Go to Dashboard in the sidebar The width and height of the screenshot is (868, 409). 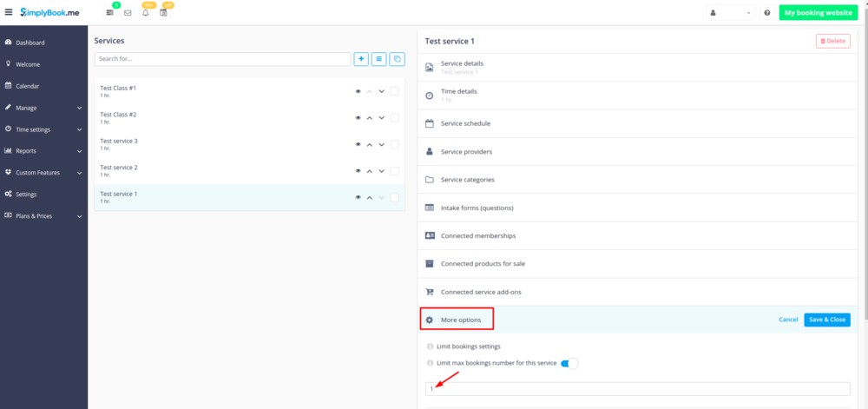pos(30,43)
